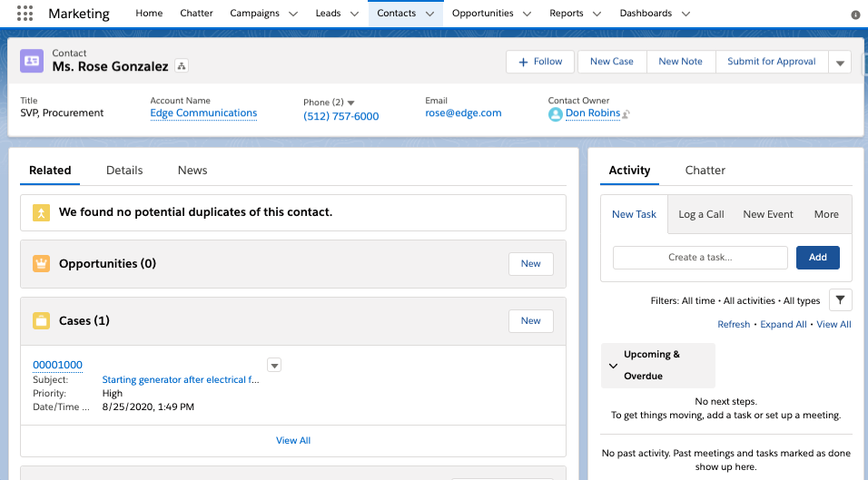Refresh the activity timeline
The width and height of the screenshot is (868, 480).
click(734, 325)
